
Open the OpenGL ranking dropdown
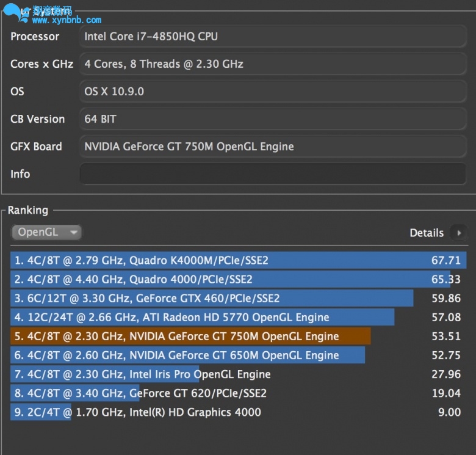[46, 232]
